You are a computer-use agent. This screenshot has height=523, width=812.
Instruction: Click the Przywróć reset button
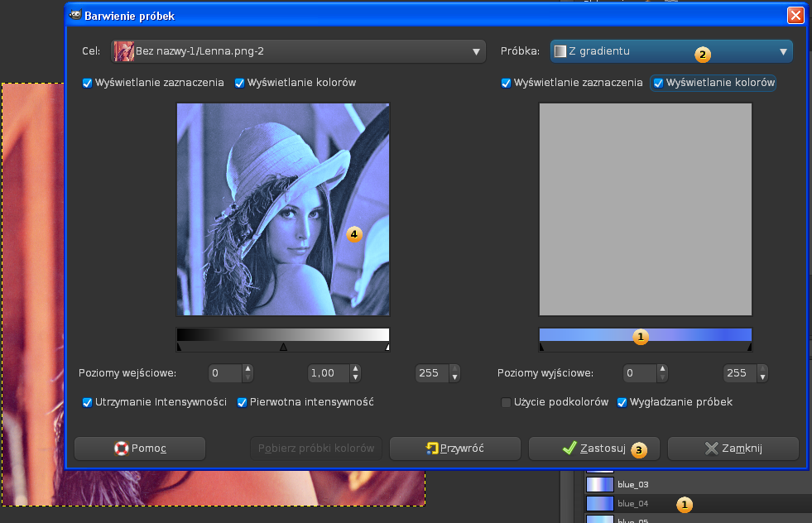pyautogui.click(x=454, y=449)
